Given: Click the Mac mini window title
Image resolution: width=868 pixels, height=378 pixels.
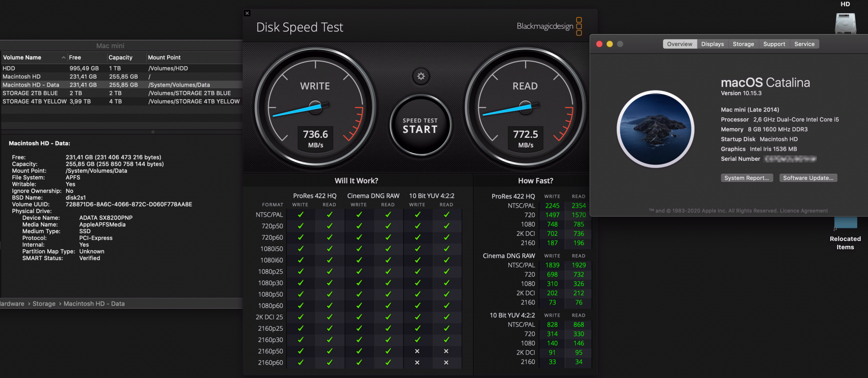Looking at the screenshot, I should click(x=110, y=46).
